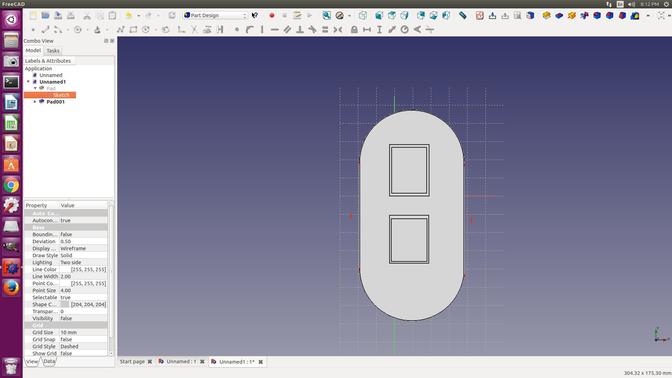Viewport: 672px width, 378px height.
Task: Close the Start page tab
Action: pyautogui.click(x=150, y=362)
